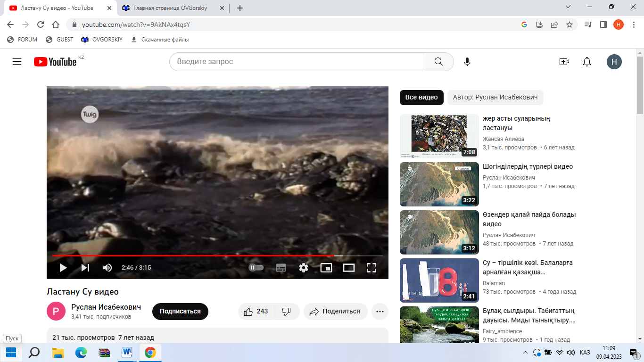
Task: Open channel avatar with letter P
Action: point(56,312)
